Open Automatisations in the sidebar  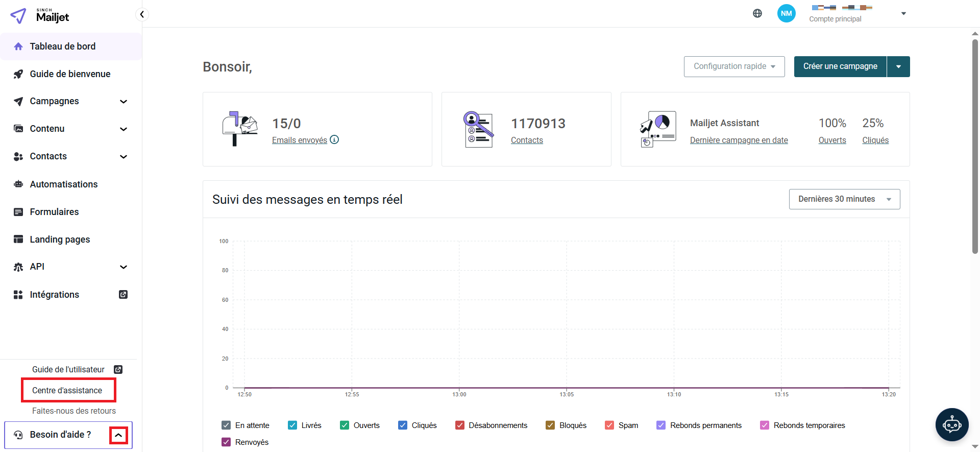71,184
